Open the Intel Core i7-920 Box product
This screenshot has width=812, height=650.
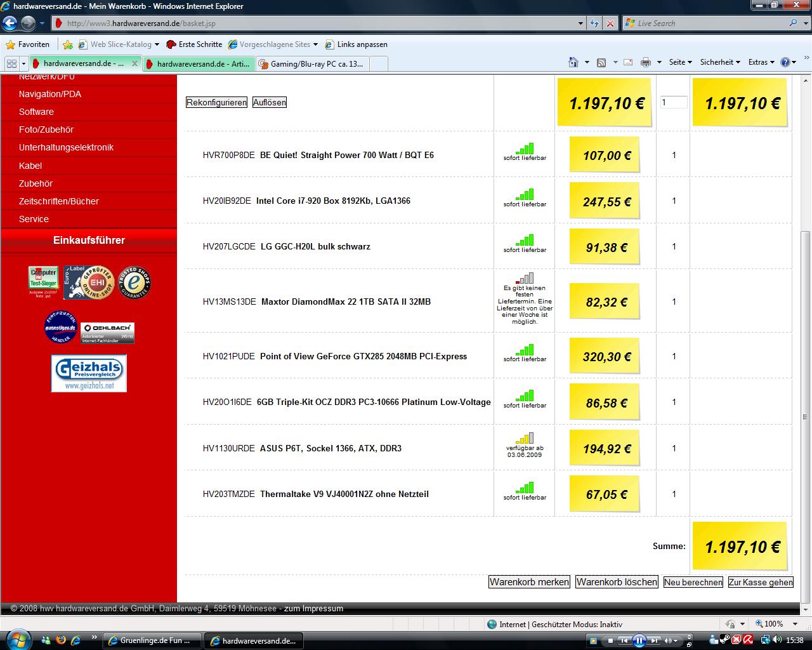pyautogui.click(x=333, y=201)
